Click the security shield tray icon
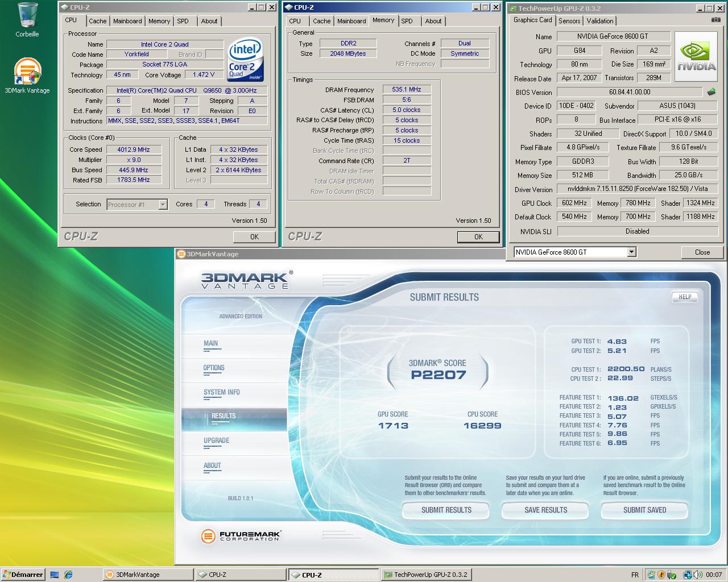The width and height of the screenshot is (728, 582). [x=662, y=575]
